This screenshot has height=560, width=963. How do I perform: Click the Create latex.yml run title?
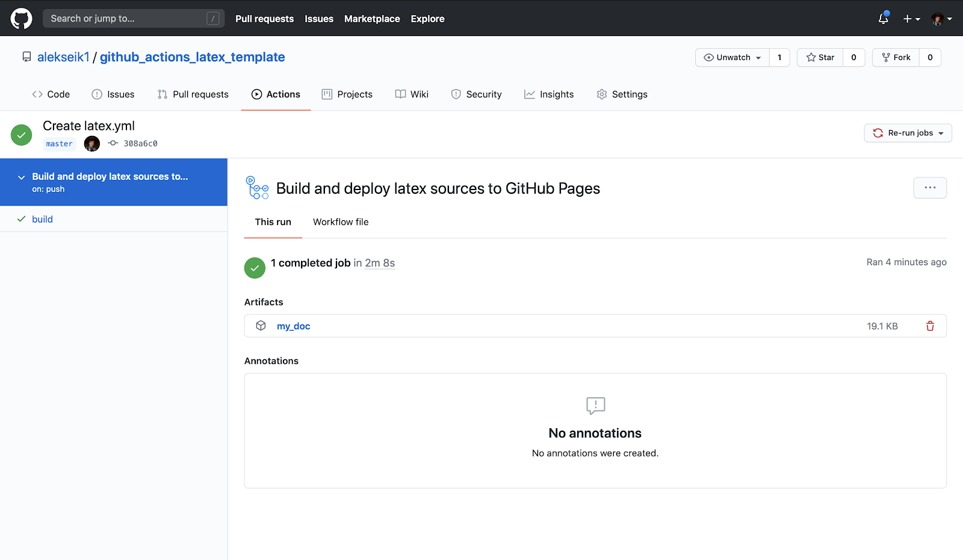[88, 126]
